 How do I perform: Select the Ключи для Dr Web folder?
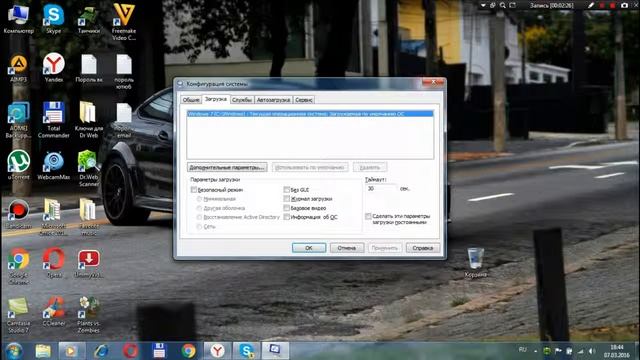click(89, 120)
